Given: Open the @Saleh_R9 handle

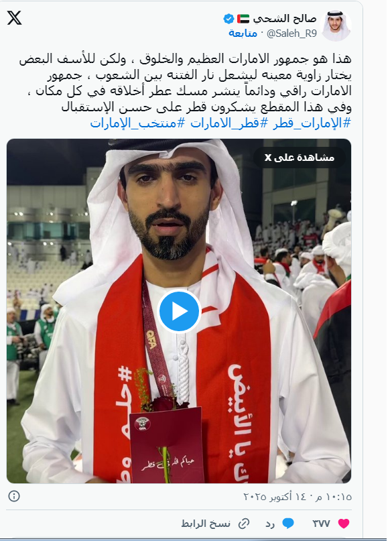Looking at the screenshot, I should click(291, 33).
